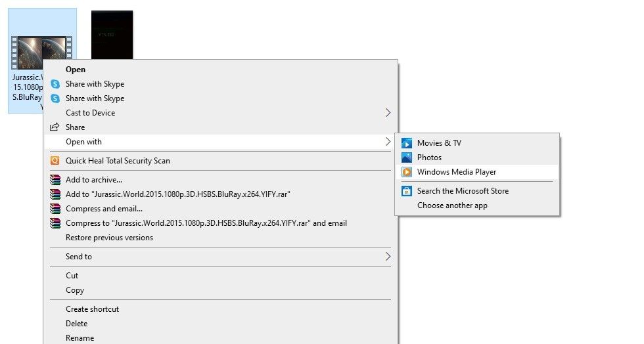The image size is (644, 344).
Task: Select Create shortcut entry
Action: [x=221, y=309]
